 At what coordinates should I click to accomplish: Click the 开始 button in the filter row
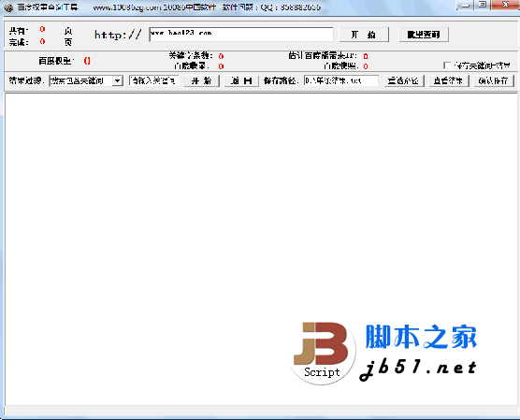(202, 80)
